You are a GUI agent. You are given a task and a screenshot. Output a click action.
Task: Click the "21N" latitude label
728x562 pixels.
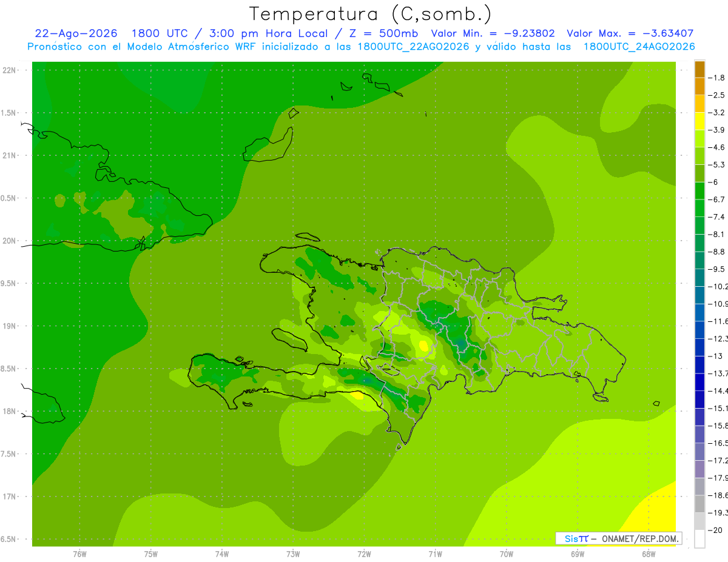[10, 156]
